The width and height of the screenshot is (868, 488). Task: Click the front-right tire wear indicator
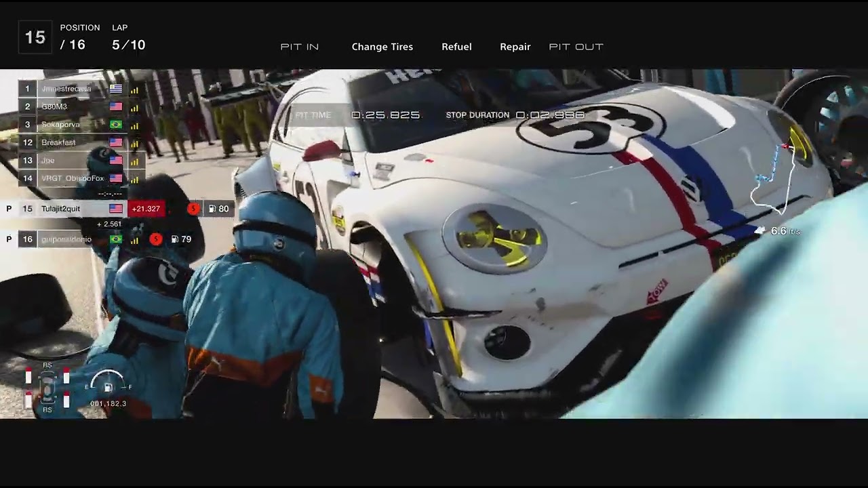[66, 377]
